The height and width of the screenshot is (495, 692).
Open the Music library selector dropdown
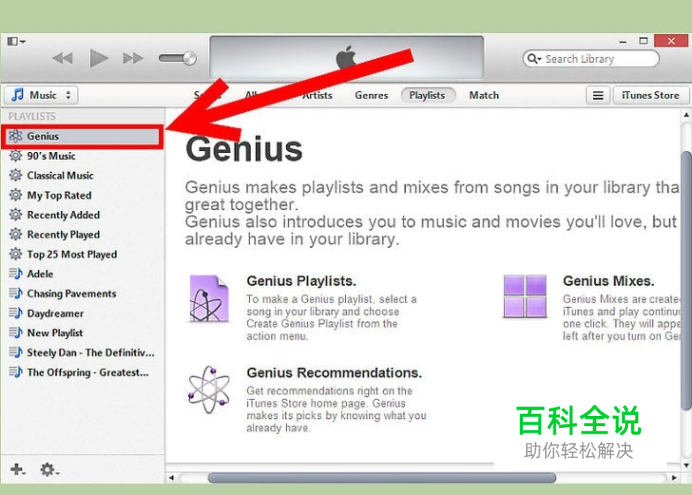[41, 95]
